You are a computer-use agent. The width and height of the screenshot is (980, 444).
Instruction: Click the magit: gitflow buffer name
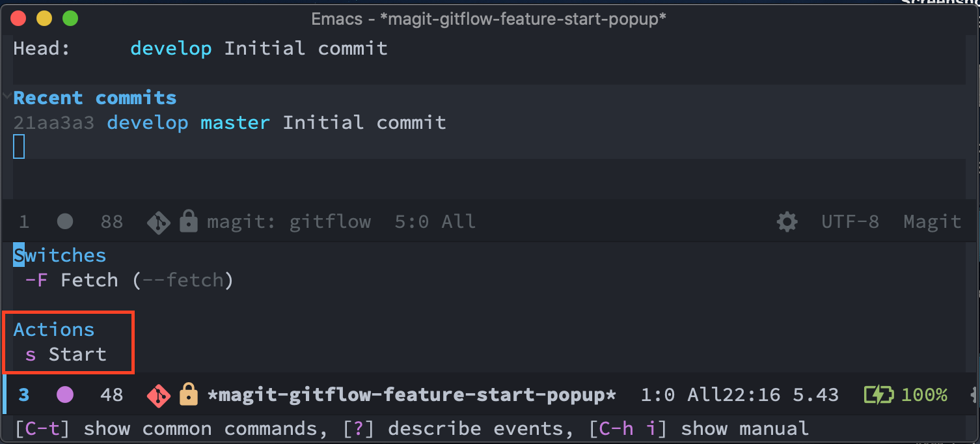(289, 222)
